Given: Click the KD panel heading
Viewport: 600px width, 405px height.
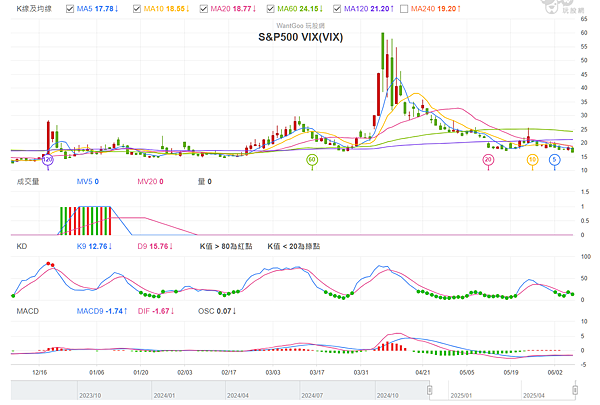Looking at the screenshot, I should (22, 246).
